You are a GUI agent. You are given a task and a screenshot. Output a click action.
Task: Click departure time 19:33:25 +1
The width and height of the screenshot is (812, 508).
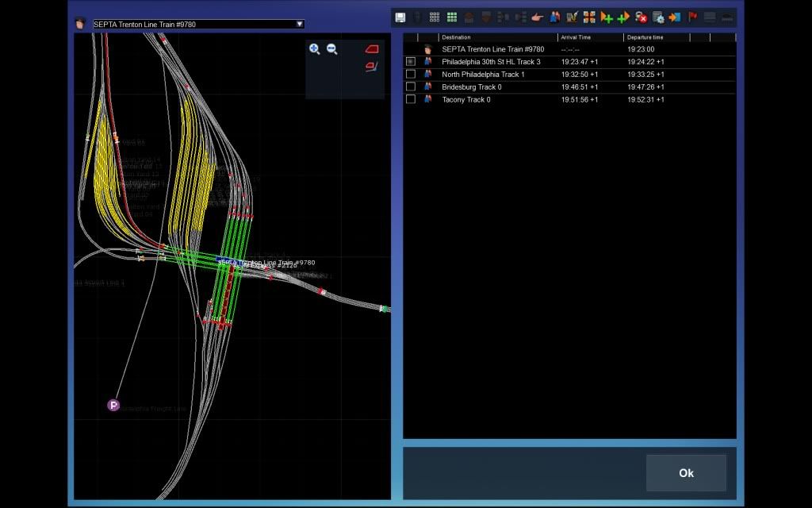pyautogui.click(x=645, y=74)
